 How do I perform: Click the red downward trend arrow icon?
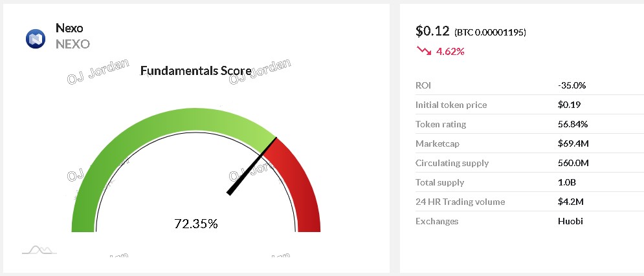424,50
